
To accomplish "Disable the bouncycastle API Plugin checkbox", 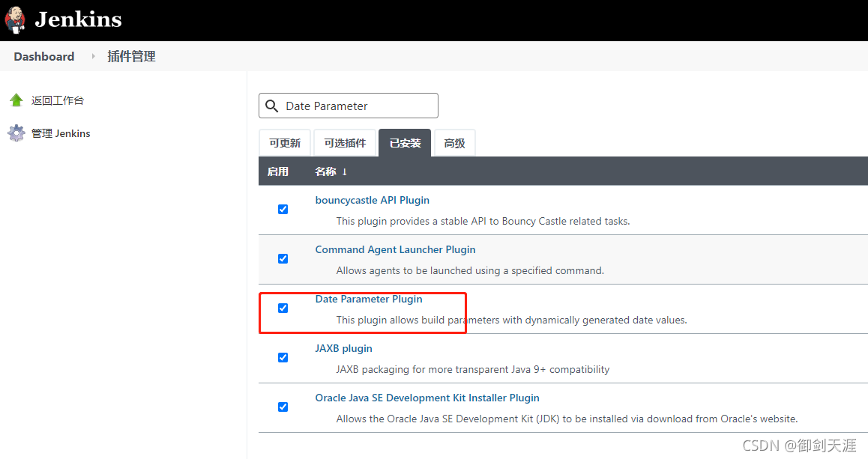I will click(x=283, y=209).
